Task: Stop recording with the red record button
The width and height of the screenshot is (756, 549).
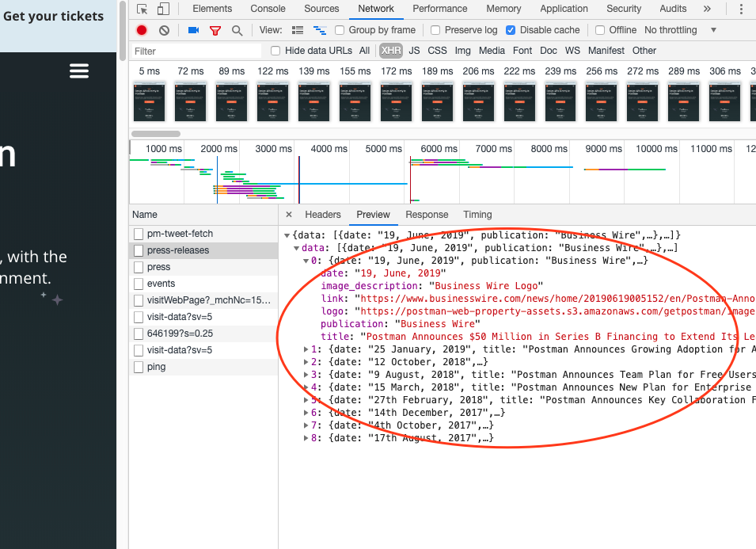Action: pyautogui.click(x=141, y=30)
